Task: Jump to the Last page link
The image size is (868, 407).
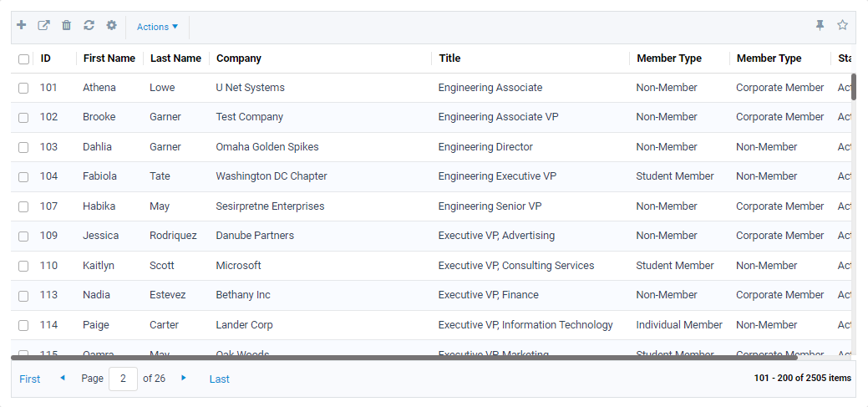Action: [219, 379]
